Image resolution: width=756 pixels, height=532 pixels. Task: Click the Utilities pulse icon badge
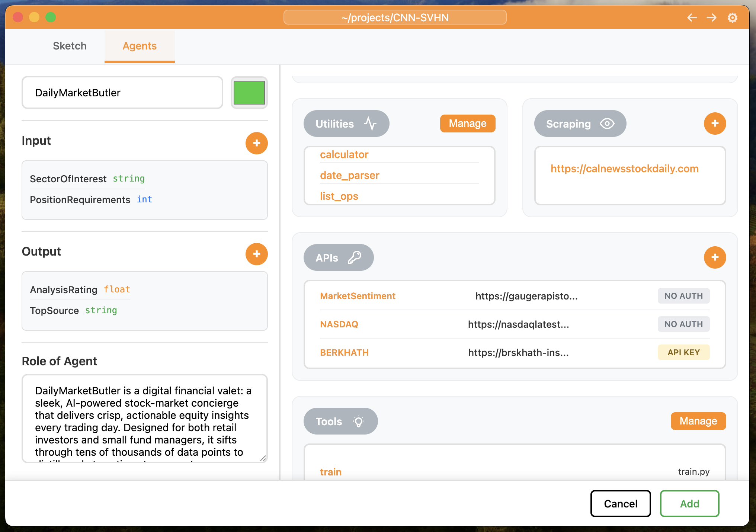346,124
